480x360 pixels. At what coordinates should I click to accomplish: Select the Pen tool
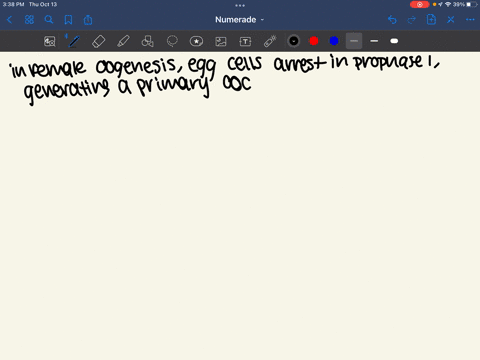[74, 41]
